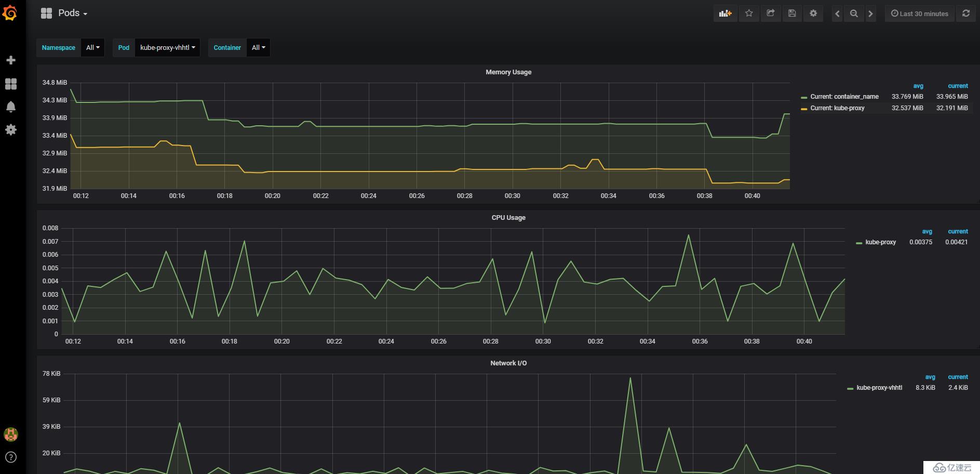Open the user avatar profile
The image size is (980, 474).
point(10,434)
